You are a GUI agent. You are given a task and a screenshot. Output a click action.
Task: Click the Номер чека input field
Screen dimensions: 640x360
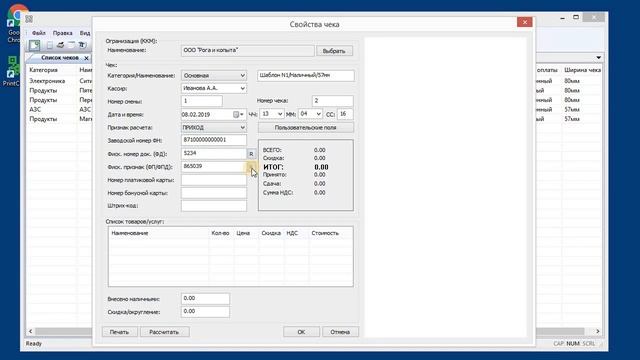(x=333, y=101)
